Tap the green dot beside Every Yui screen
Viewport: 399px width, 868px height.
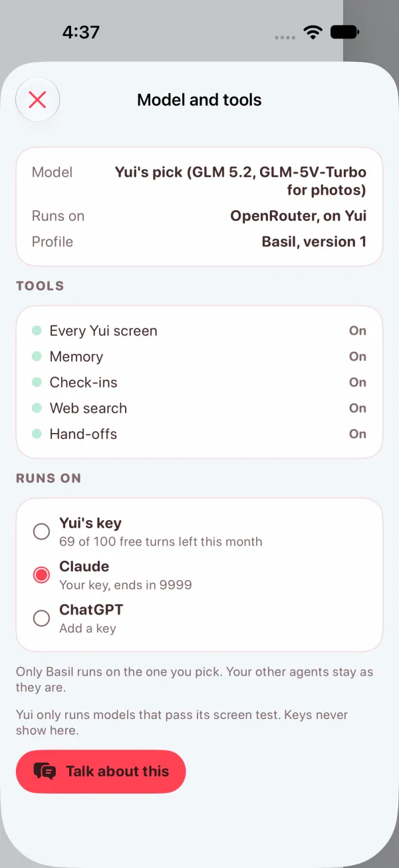[x=37, y=331]
